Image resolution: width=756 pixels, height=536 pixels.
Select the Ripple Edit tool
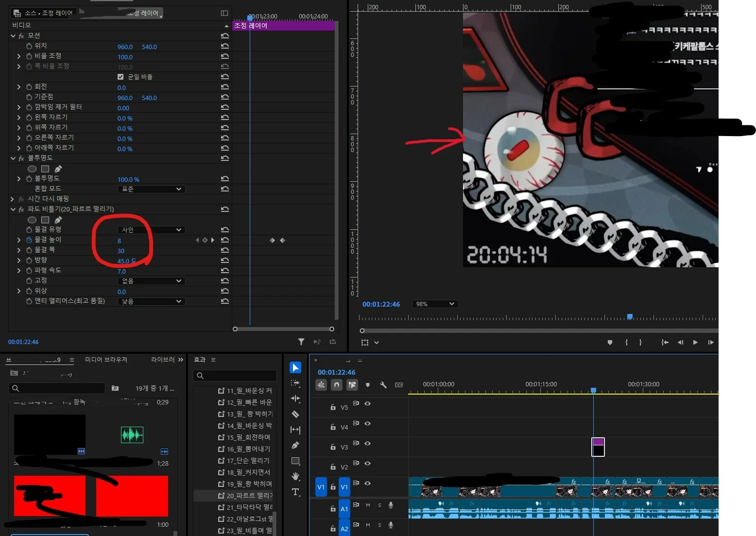[295, 398]
